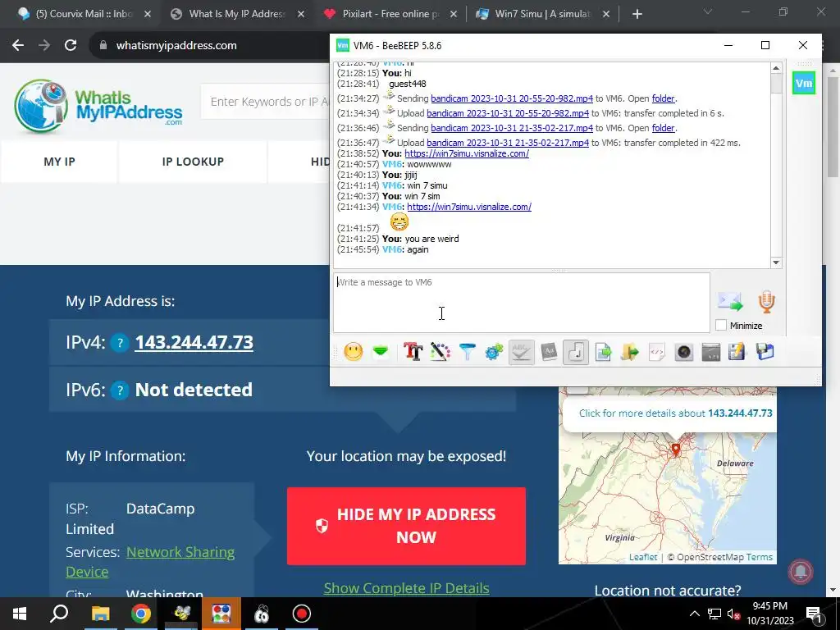Switch to the Pixilart browser tab

click(391, 14)
